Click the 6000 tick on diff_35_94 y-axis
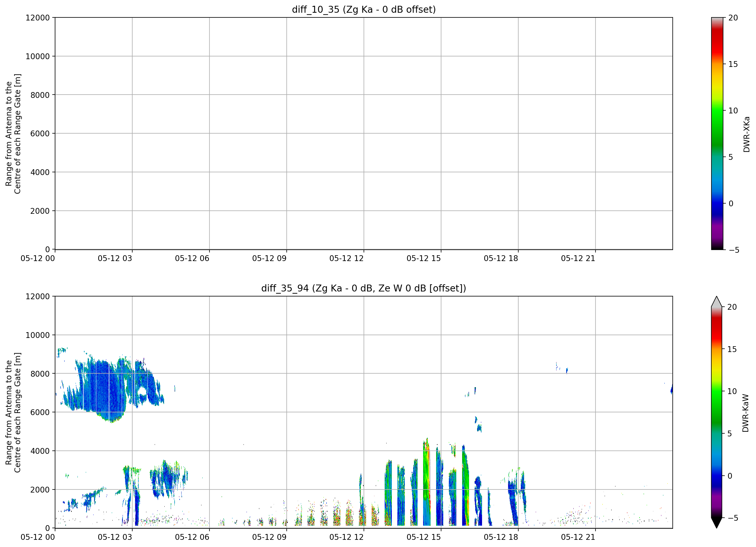The width and height of the screenshot is (756, 547). click(x=40, y=412)
